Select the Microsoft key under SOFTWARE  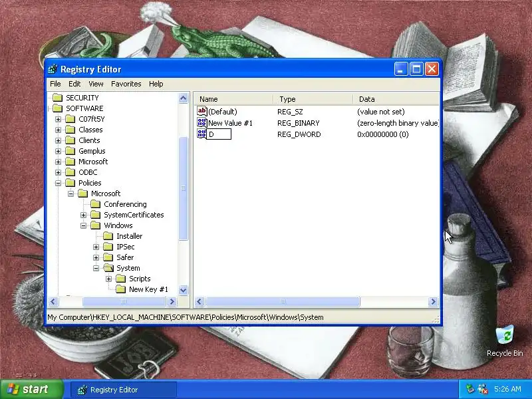tap(93, 162)
